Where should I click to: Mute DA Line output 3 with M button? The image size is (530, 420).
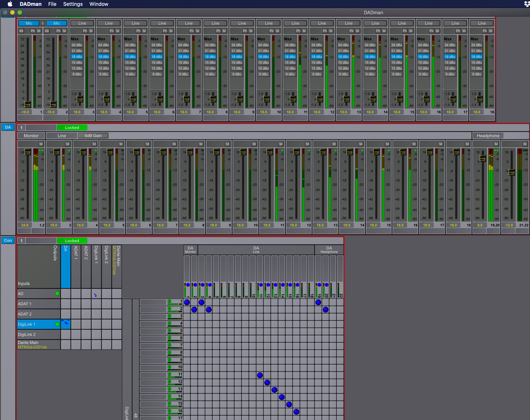[68, 144]
